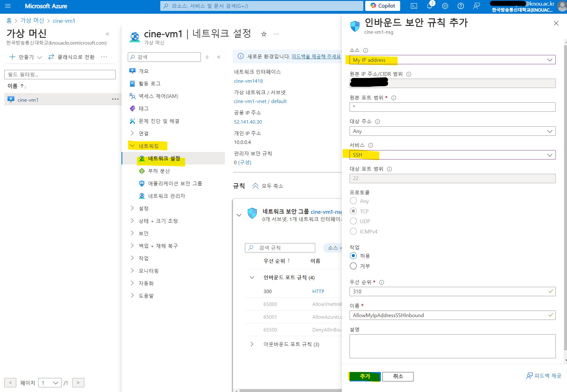Image resolution: width=567 pixels, height=392 pixels.
Task: Open 문제 진단 및 해결 menu item
Action: (159, 121)
